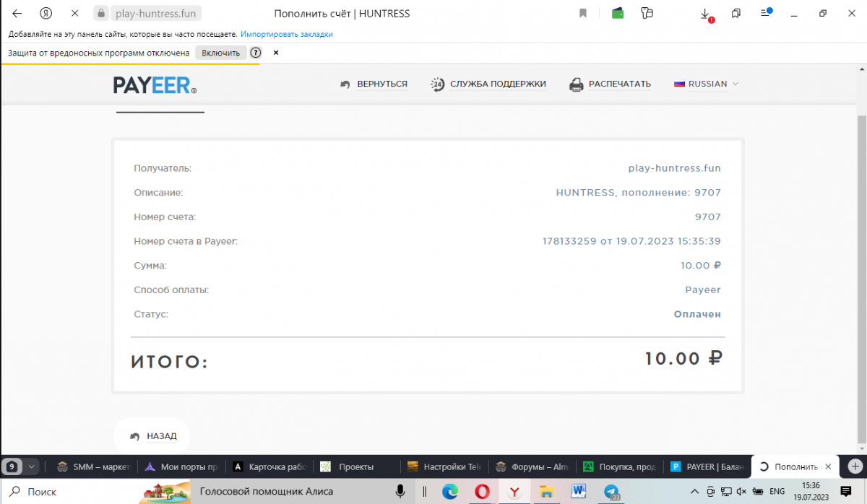
Task: Switch to the Настройки Tele tab
Action: [x=445, y=466]
